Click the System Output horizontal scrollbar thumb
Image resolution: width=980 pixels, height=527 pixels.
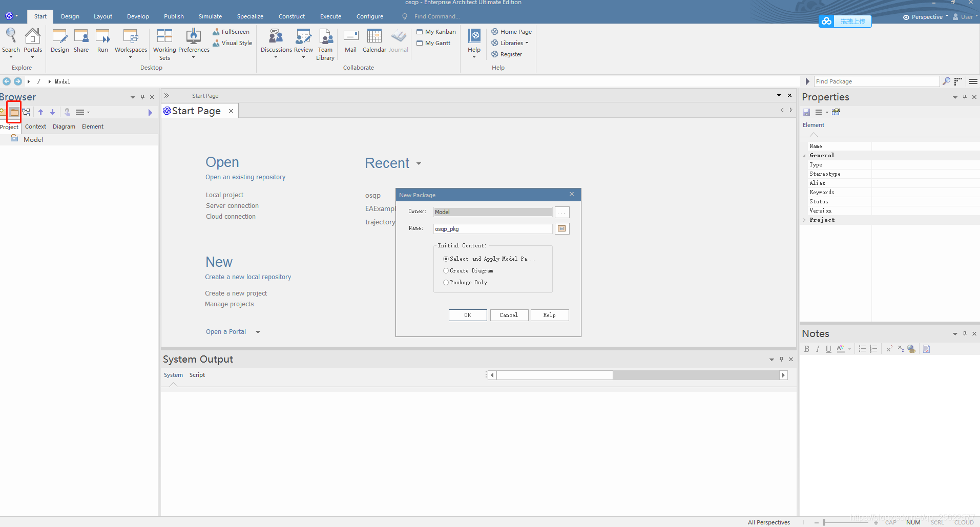click(x=555, y=375)
